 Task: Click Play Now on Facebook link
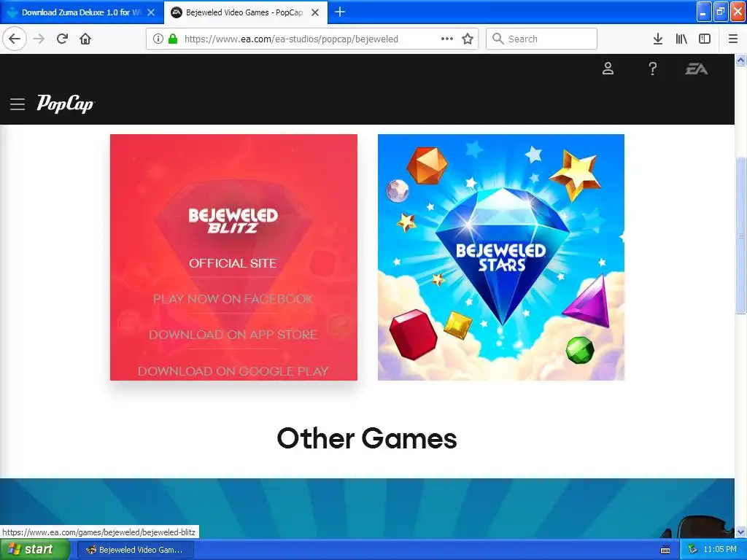[233, 298]
